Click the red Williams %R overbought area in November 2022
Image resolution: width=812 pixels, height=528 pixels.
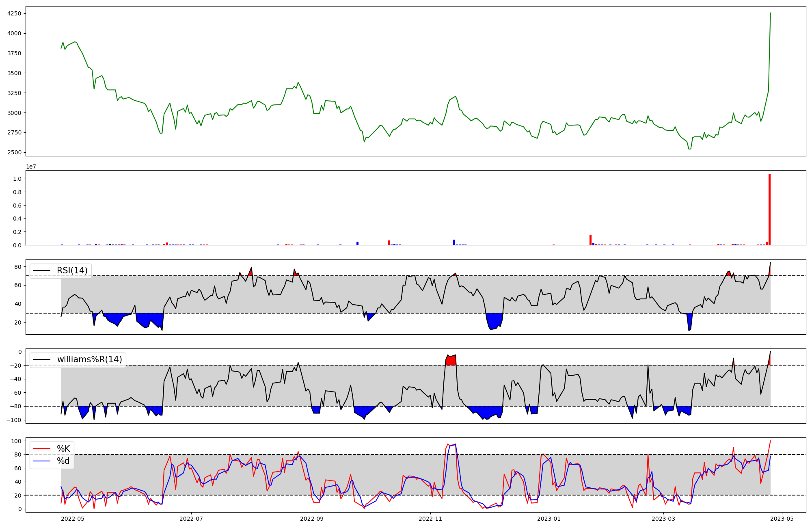[x=451, y=360]
